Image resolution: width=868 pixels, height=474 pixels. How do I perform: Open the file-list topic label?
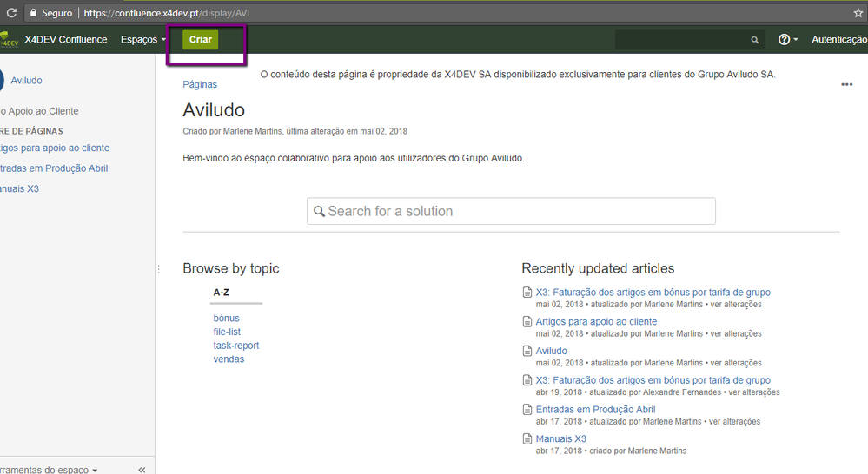(x=227, y=332)
